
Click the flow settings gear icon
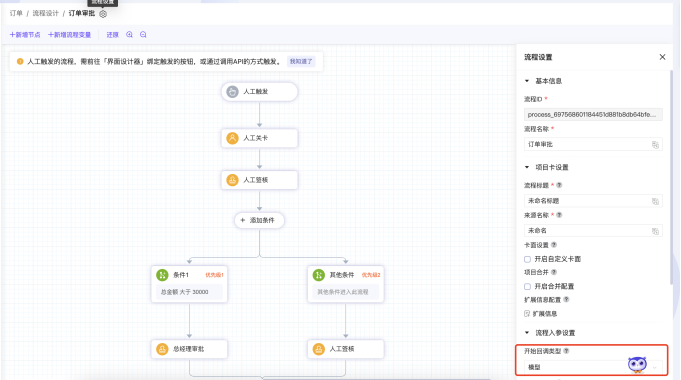(x=103, y=14)
